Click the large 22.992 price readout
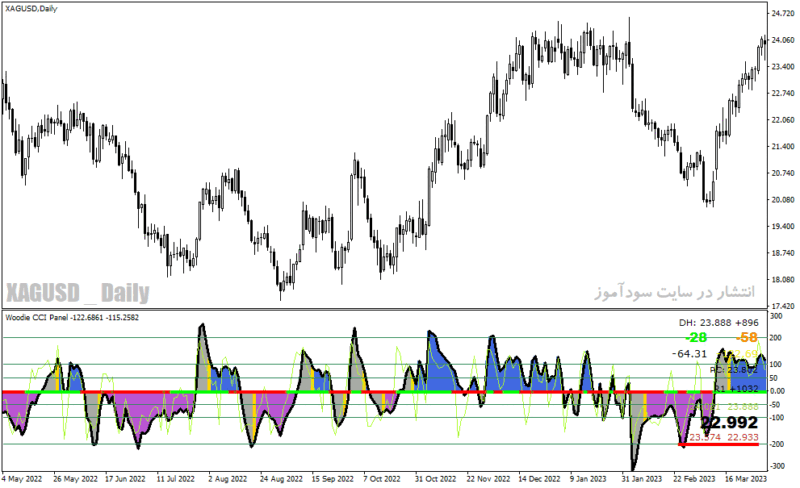The width and height of the screenshot is (800, 488). 729,423
